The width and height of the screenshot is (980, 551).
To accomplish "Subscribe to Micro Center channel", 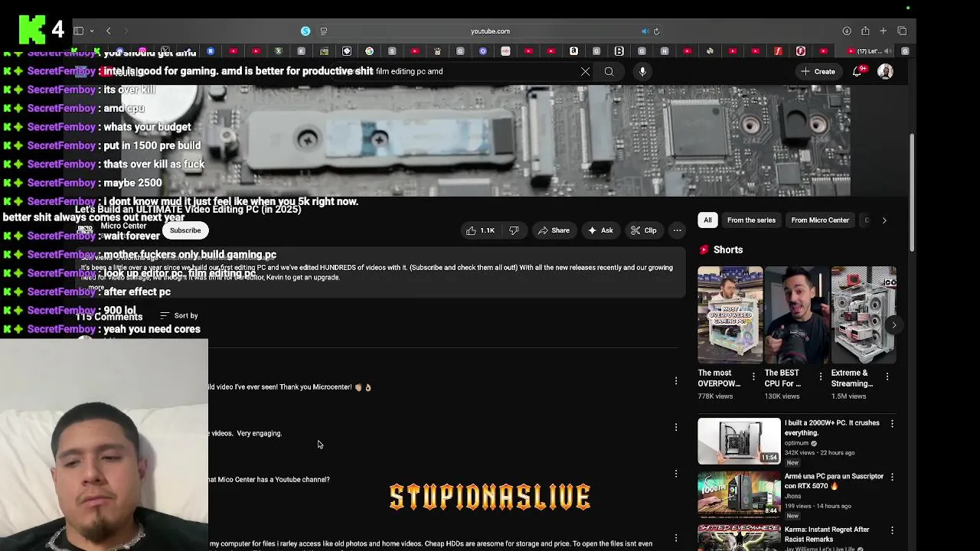I will coord(185,230).
